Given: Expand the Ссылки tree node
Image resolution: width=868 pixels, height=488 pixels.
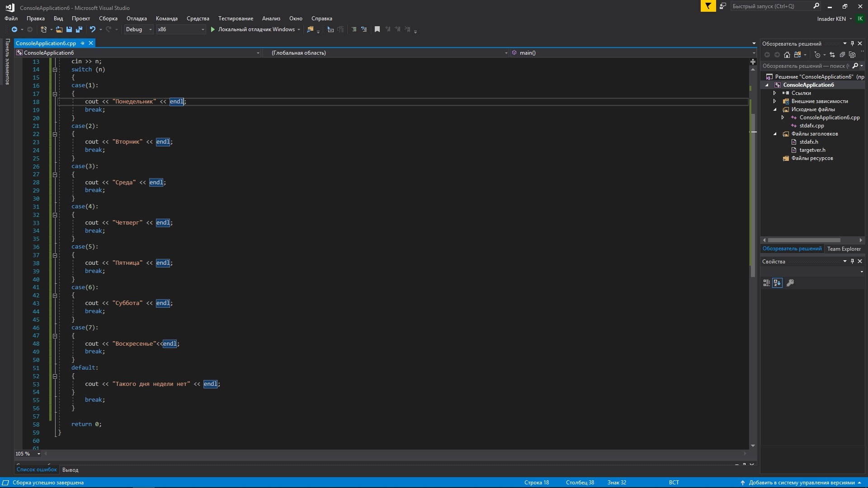Looking at the screenshot, I should [774, 93].
